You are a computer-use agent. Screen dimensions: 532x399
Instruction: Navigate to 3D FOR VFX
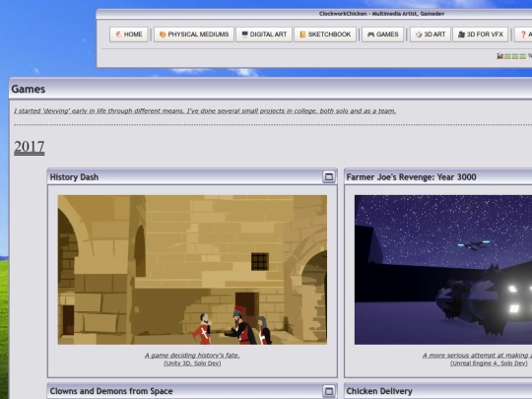[481, 34]
